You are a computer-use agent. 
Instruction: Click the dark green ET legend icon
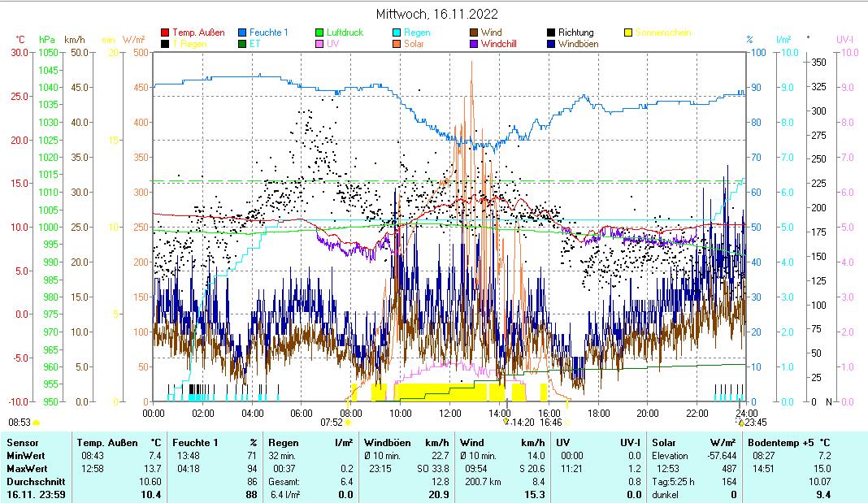click(242, 44)
